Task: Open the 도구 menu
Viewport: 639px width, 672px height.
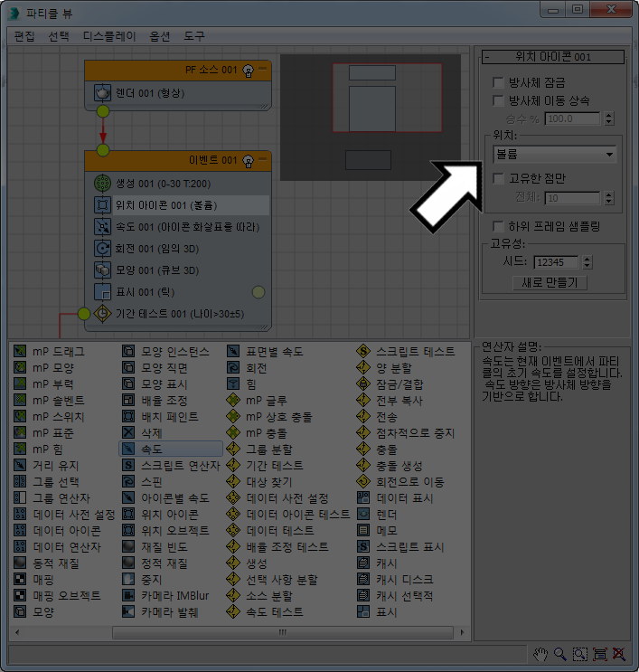Action: click(194, 36)
